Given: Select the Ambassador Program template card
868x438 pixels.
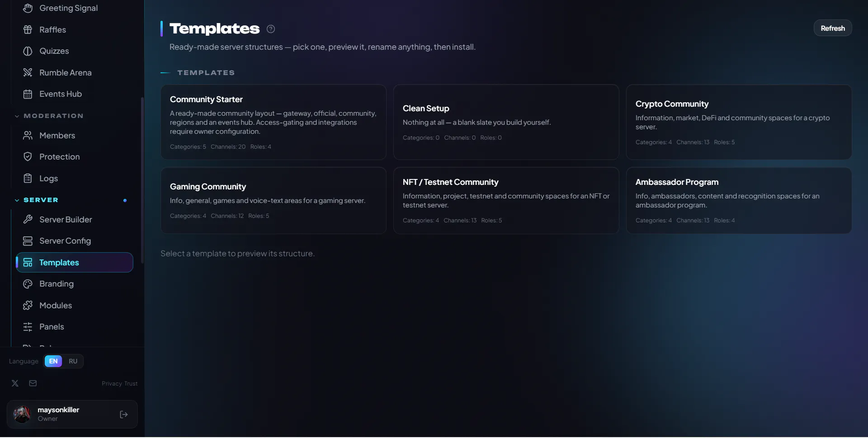Looking at the screenshot, I should point(739,201).
